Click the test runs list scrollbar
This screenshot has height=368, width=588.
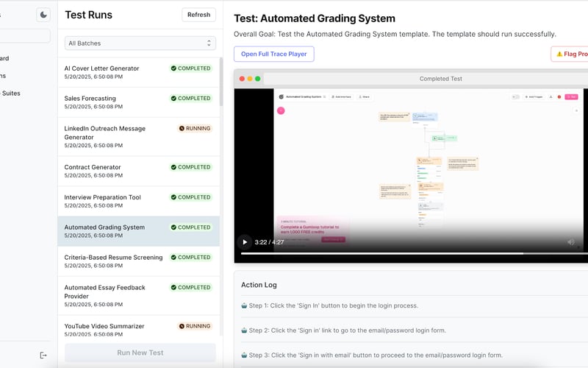click(x=221, y=82)
